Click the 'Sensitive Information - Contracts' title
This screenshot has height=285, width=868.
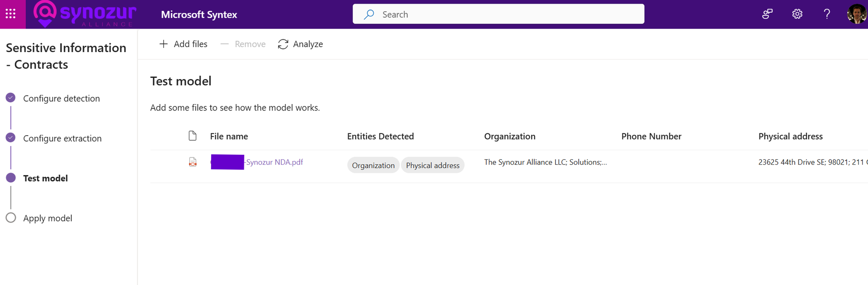click(66, 56)
